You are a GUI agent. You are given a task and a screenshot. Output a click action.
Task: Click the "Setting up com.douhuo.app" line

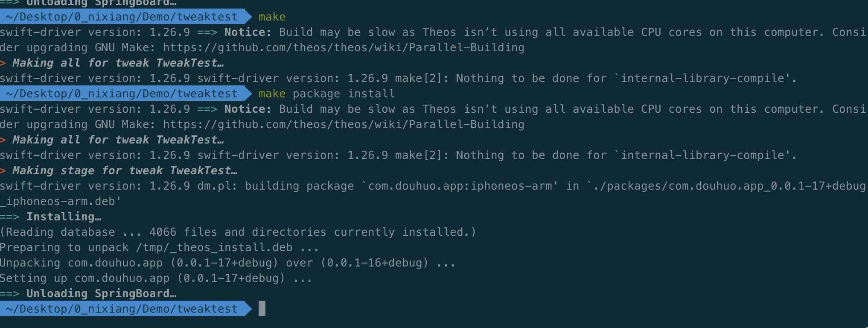[156, 278]
